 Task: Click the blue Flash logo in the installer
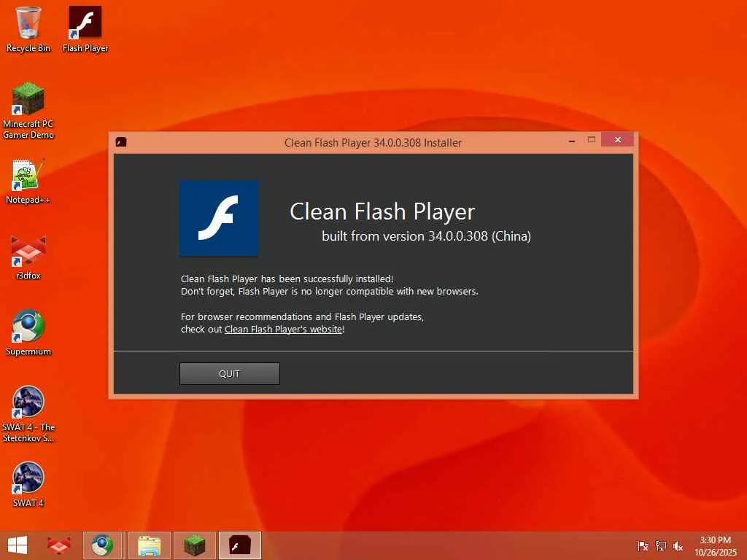point(219,218)
